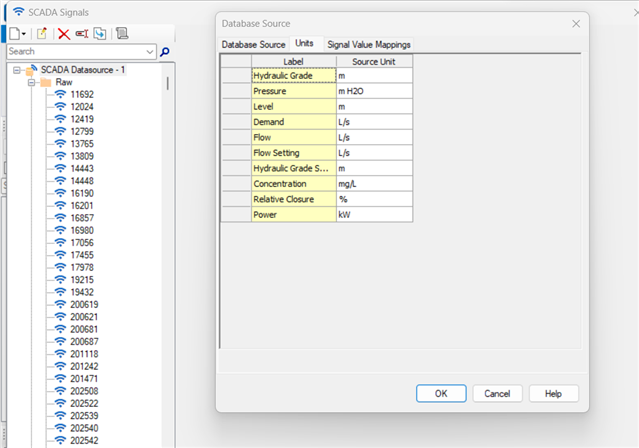Screen dimensions: 639x448
Task: Select signal 11692 in the tree
Action: [81, 94]
